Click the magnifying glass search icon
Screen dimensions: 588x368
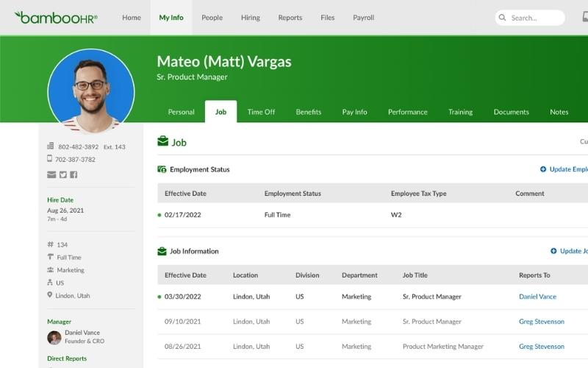pyautogui.click(x=503, y=18)
